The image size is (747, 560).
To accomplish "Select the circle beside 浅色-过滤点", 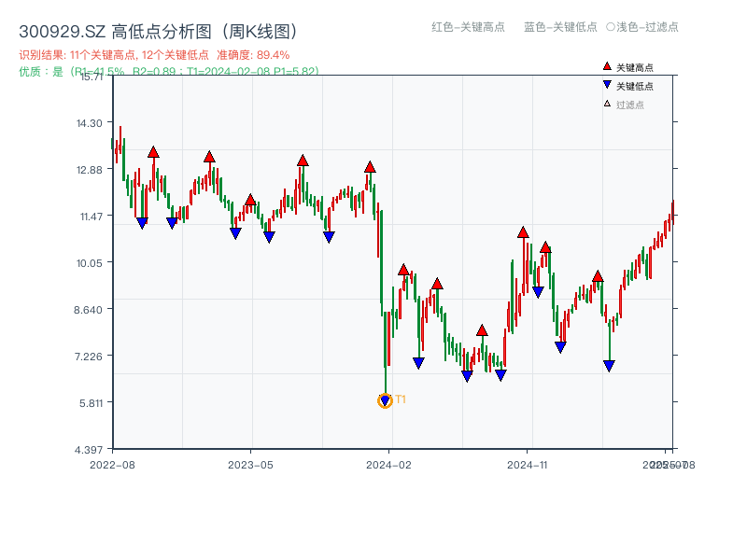I will pyautogui.click(x=610, y=27).
